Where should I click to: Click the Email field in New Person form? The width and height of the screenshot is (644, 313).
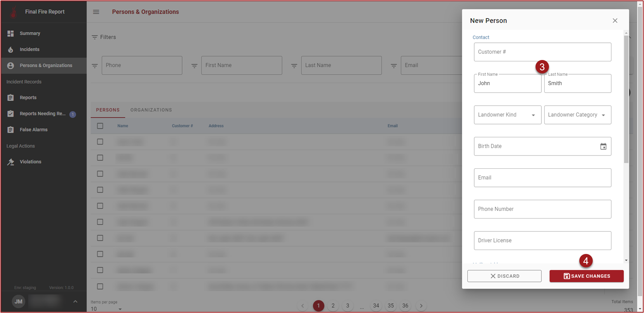(542, 178)
